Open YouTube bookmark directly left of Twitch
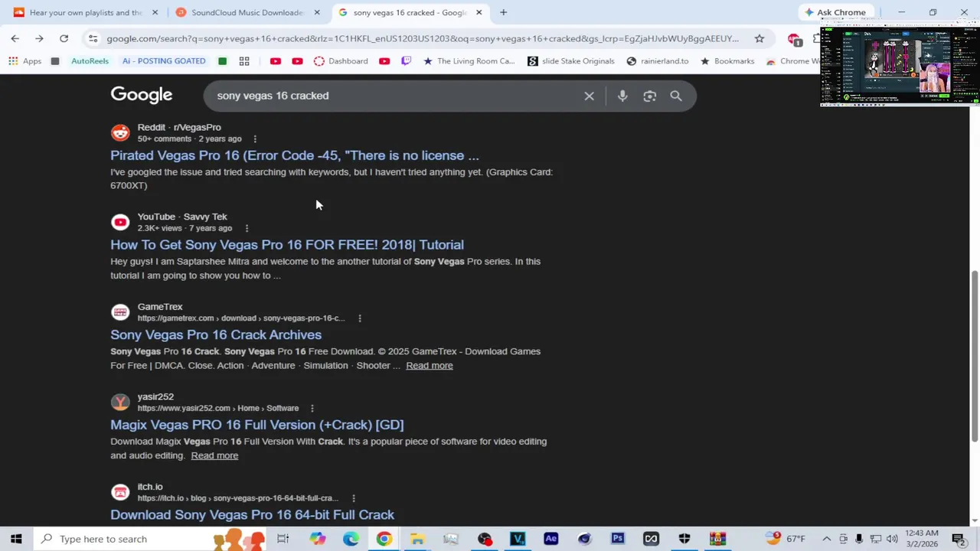980x551 pixels. click(x=384, y=61)
